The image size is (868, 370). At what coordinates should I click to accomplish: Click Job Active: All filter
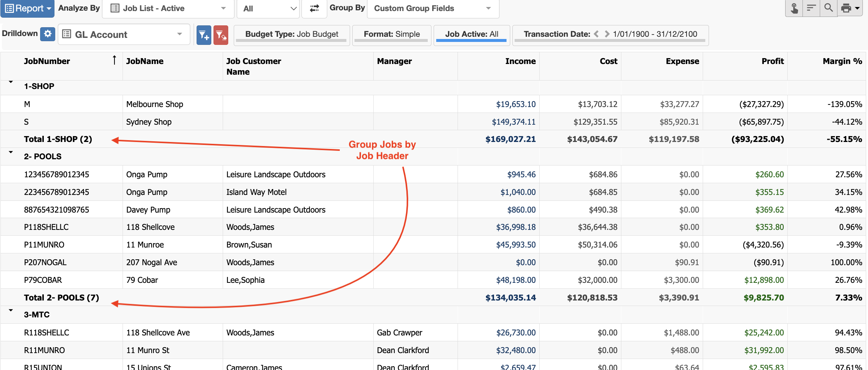click(472, 35)
